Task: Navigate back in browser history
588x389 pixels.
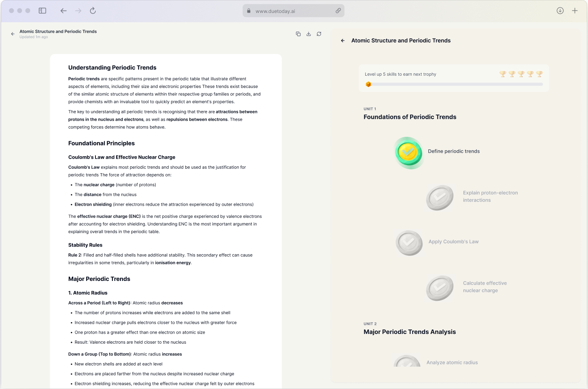Action: [63, 11]
